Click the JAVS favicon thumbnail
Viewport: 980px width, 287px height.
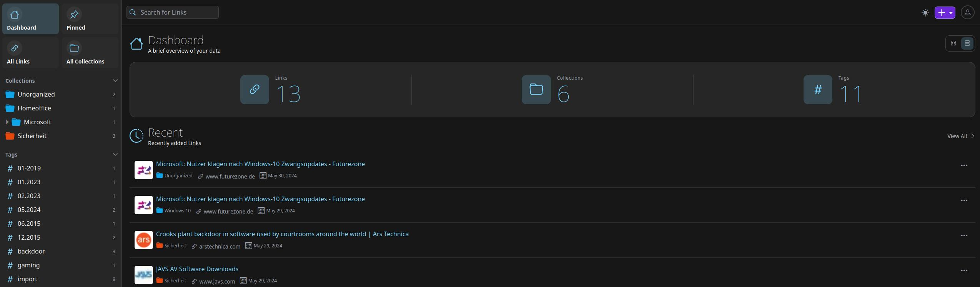coord(144,275)
